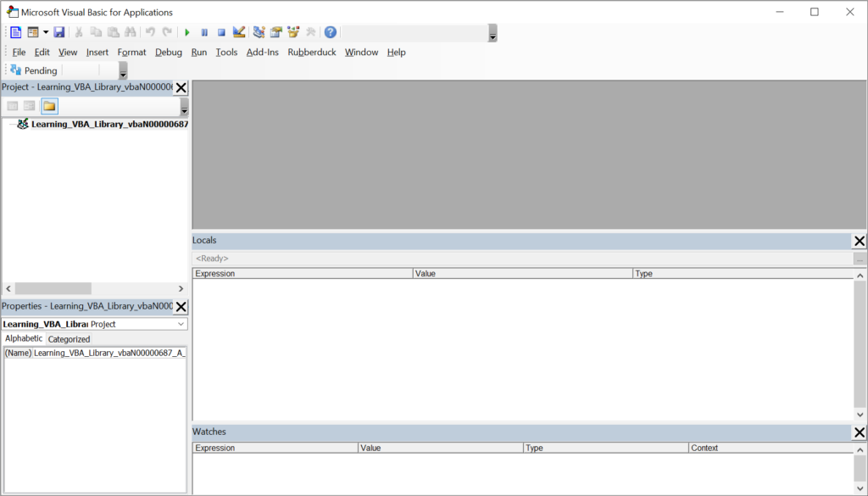Click the Rubberduck Pending refresh button
Screen dimensions: 868x496
click(34, 70)
